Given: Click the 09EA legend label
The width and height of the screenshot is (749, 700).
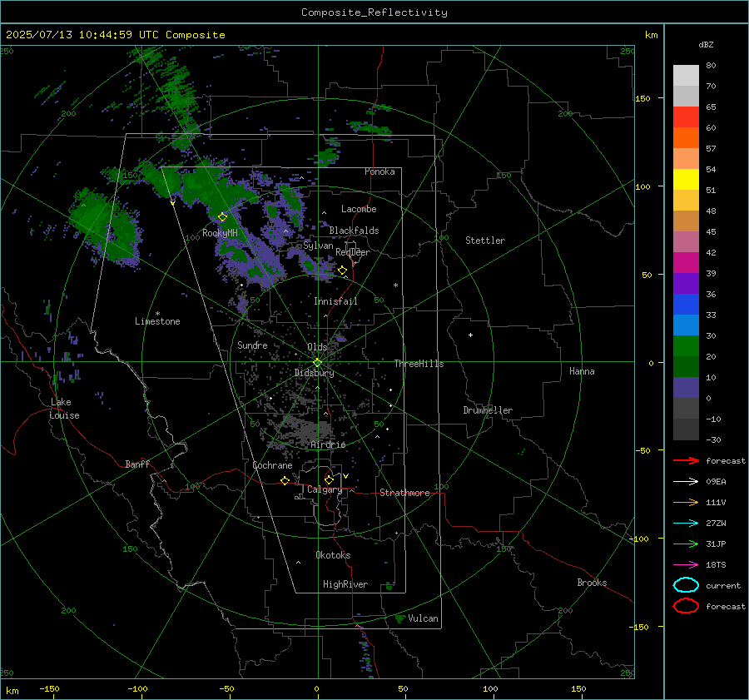Looking at the screenshot, I should 716,482.
